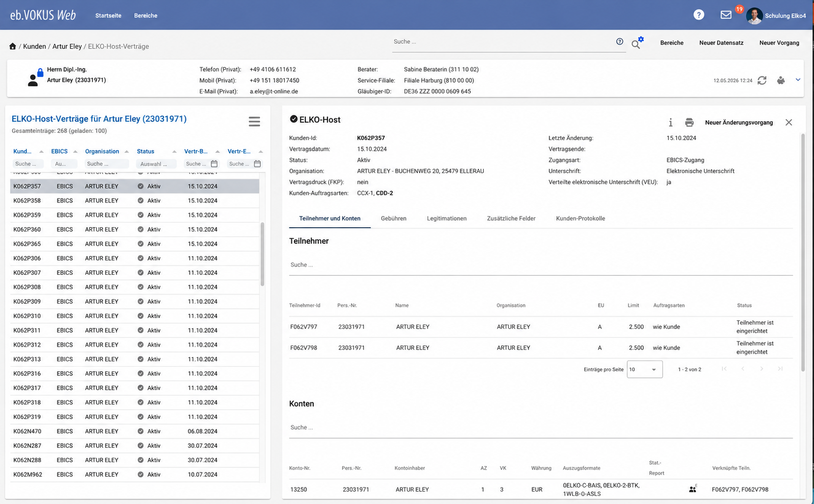Show ELKO-Host info icon
Screen dimensions: 814x504
pyautogui.click(x=671, y=123)
